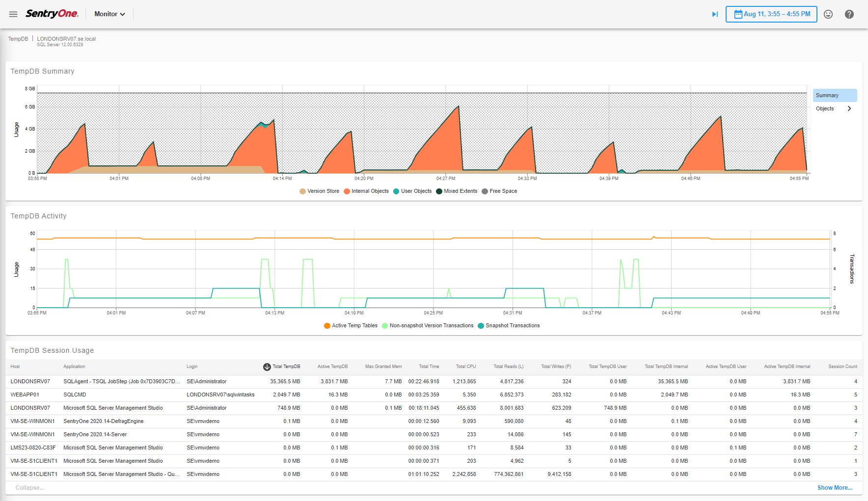This screenshot has height=501, width=868.
Task: Open the Monitor dropdown
Action: [x=109, y=14]
